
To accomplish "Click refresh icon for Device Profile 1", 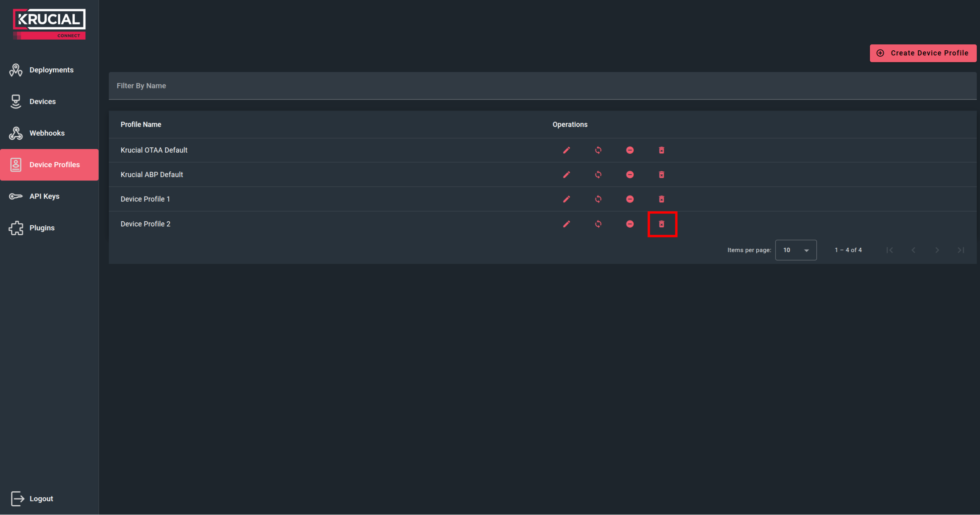I will click(598, 199).
